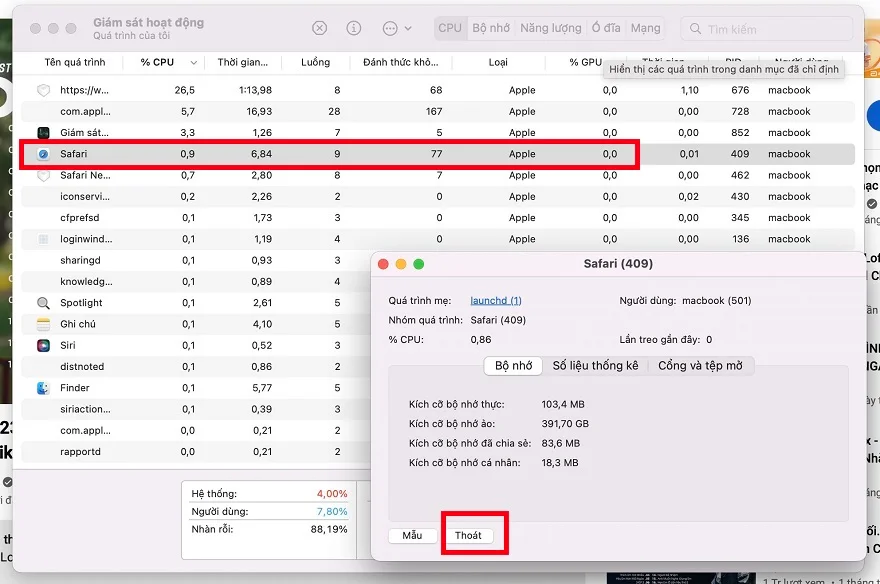Viewport: 880px width, 584px height.
Task: Click the Giám sát activity monitor row icon
Action: 43,133
